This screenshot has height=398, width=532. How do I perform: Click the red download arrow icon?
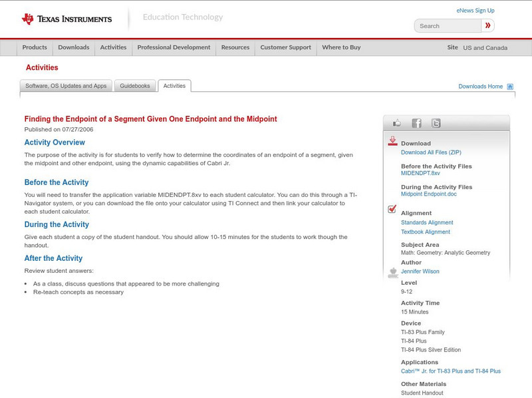pyautogui.click(x=392, y=141)
